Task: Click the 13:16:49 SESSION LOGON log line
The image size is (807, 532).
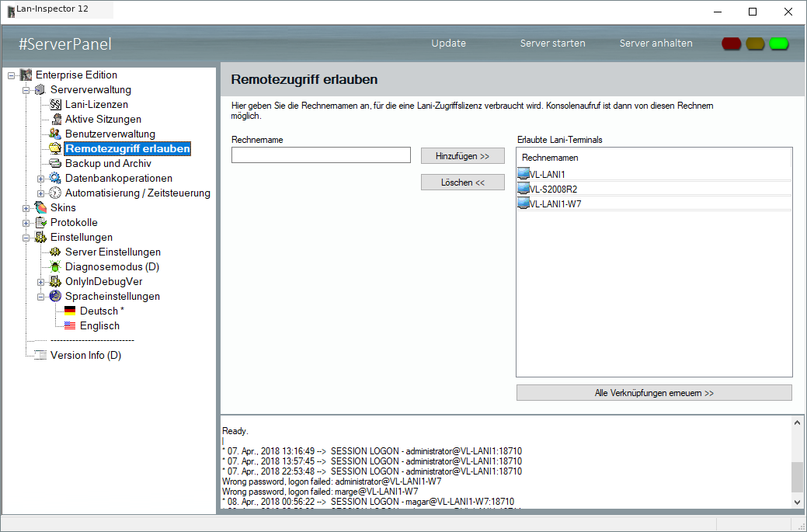Action: [372, 451]
